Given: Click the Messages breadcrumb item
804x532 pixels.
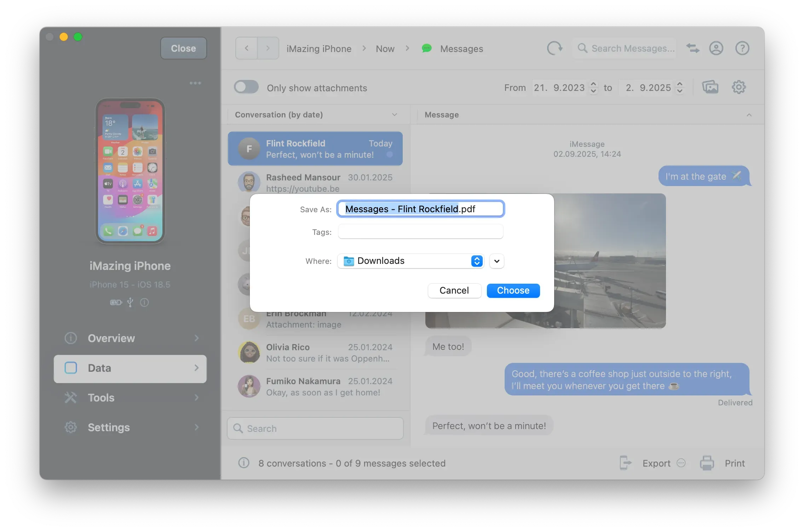Looking at the screenshot, I should click(461, 48).
